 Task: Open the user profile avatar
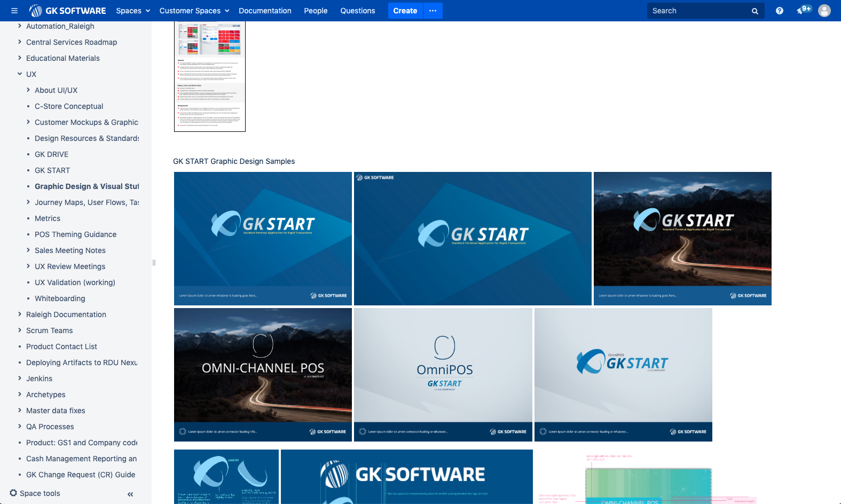tap(824, 11)
